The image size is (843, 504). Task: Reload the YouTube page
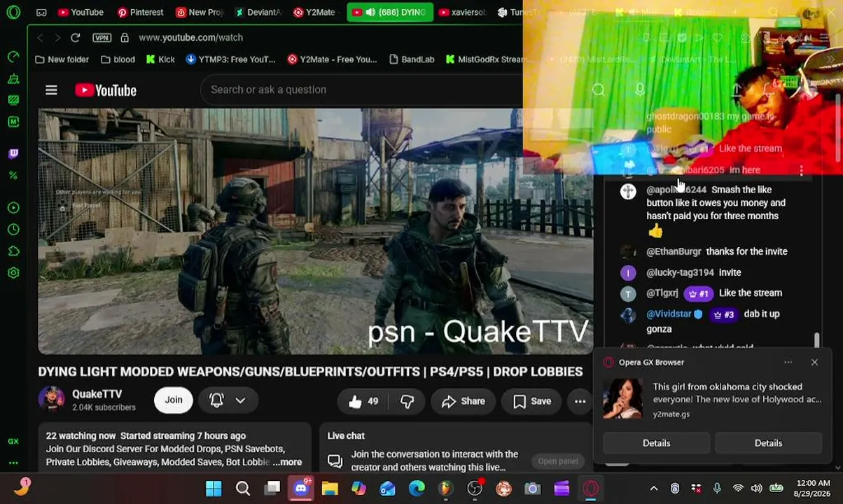[x=75, y=37]
